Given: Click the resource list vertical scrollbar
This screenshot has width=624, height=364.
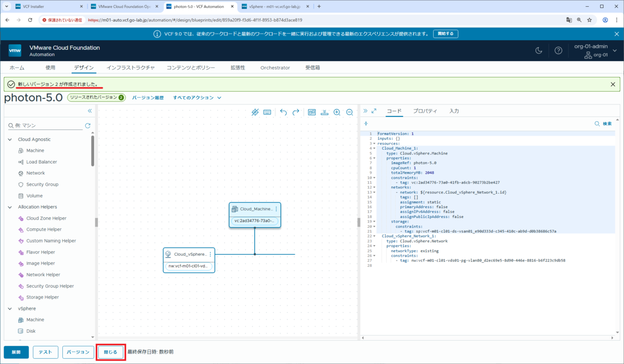Looking at the screenshot, I should [93, 151].
